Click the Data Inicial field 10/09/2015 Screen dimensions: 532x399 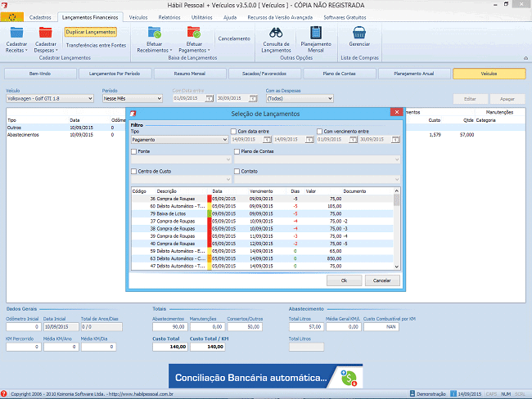(61, 327)
